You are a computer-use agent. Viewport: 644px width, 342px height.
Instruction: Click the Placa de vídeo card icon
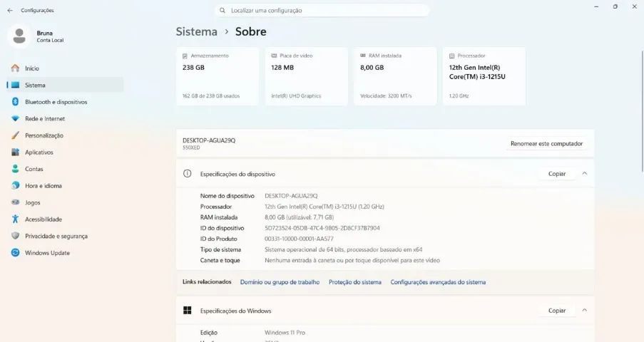click(x=274, y=56)
